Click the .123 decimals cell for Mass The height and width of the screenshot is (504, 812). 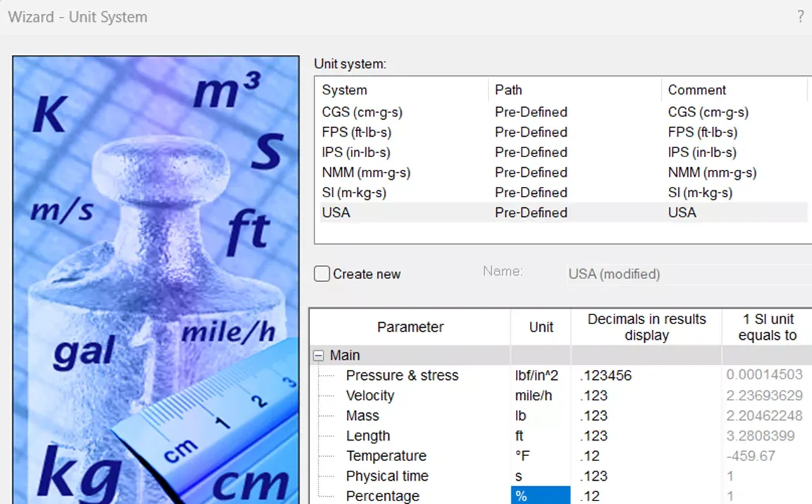[646, 415]
